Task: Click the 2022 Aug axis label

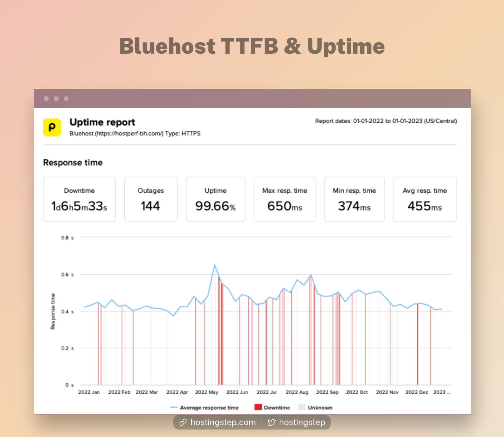Action: click(297, 392)
